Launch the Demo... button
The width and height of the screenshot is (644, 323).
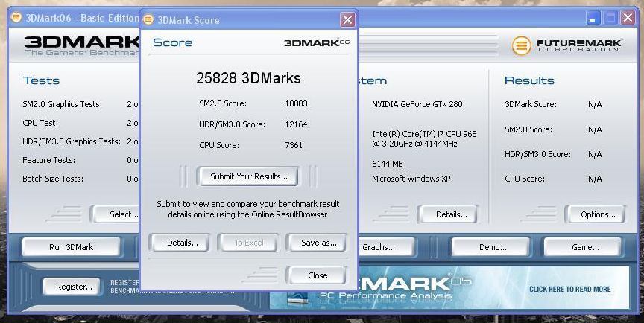[490, 247]
